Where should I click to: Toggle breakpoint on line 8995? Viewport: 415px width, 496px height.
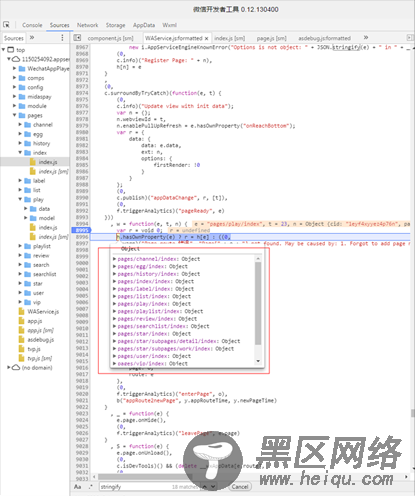pyautogui.click(x=81, y=230)
